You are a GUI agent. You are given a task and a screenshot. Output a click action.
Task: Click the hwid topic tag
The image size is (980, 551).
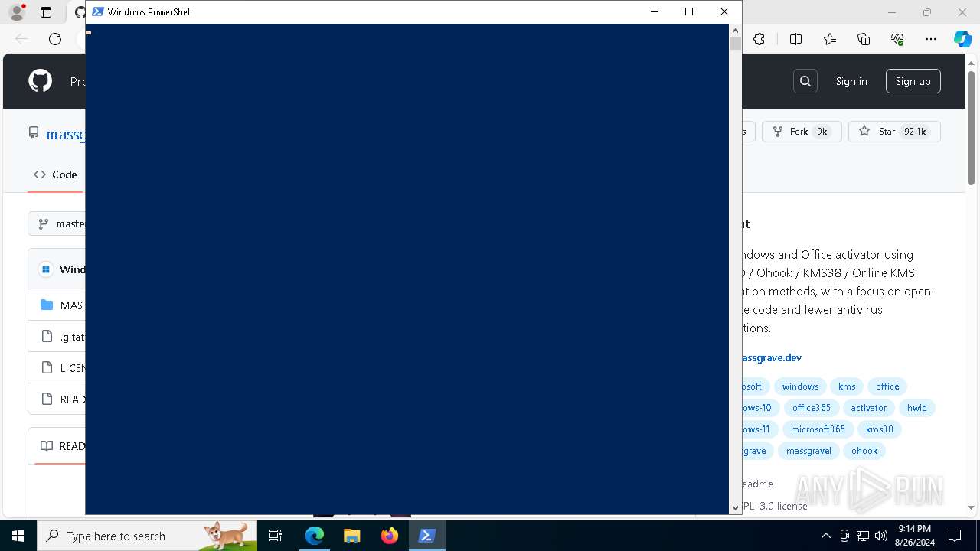[x=917, y=408]
